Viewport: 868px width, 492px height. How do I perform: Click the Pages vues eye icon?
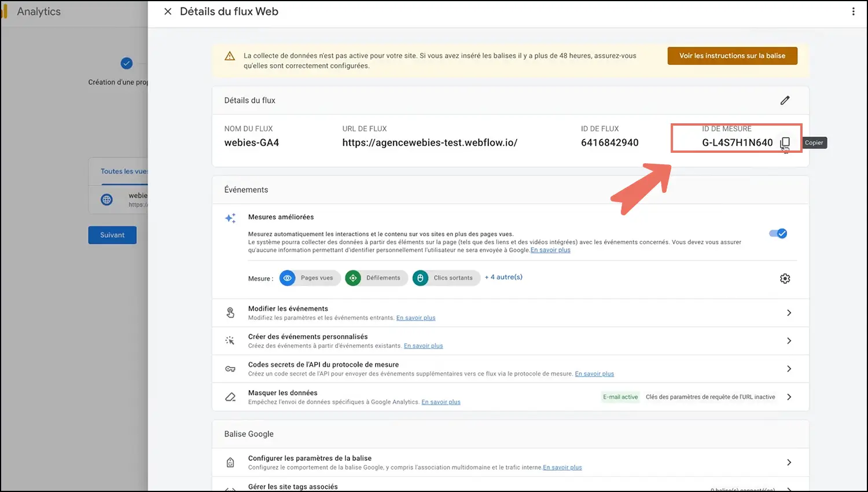pos(288,278)
